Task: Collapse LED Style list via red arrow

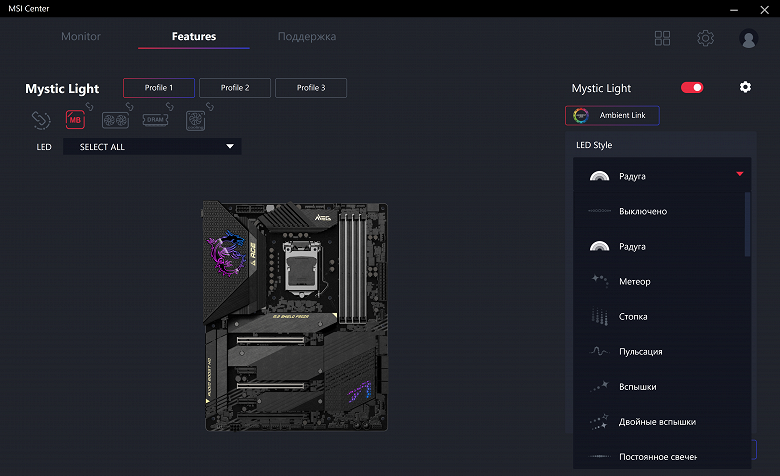Action: coord(740,174)
